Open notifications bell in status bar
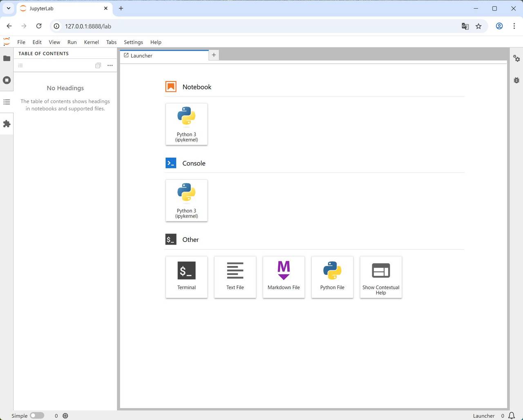523x420 pixels. click(512, 416)
